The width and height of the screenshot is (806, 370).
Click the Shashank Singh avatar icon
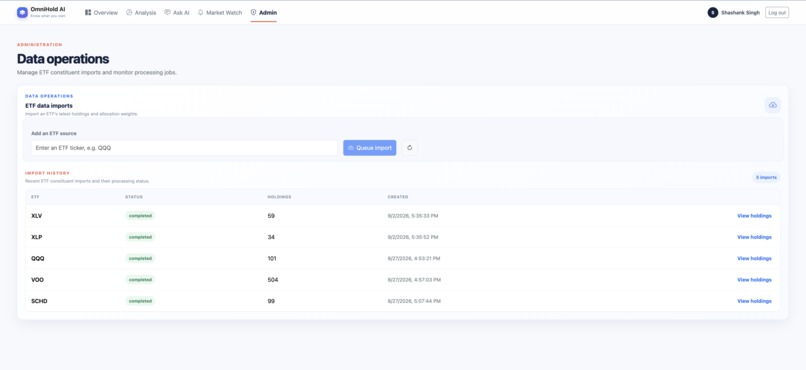(x=712, y=12)
